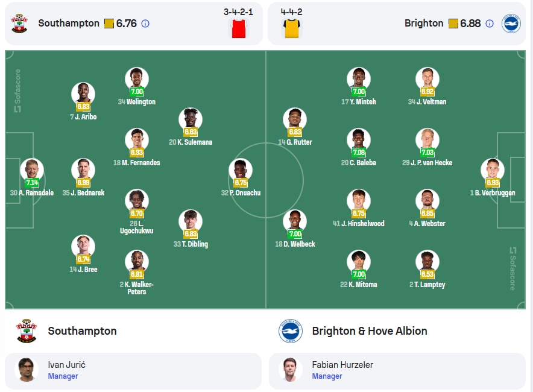Image resolution: width=533 pixels, height=392 pixels.
Task: Click C. Baleba 7.08 rating badge
Action: coord(359,153)
